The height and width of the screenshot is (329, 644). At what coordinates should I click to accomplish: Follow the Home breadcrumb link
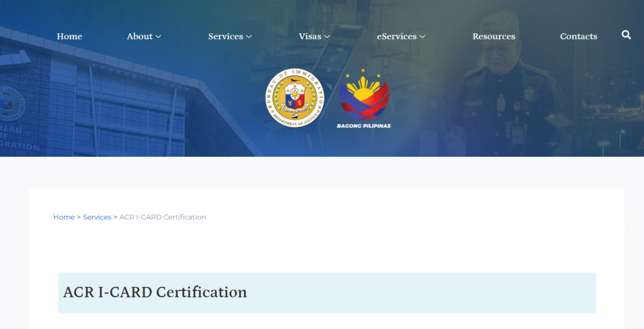[x=64, y=217]
